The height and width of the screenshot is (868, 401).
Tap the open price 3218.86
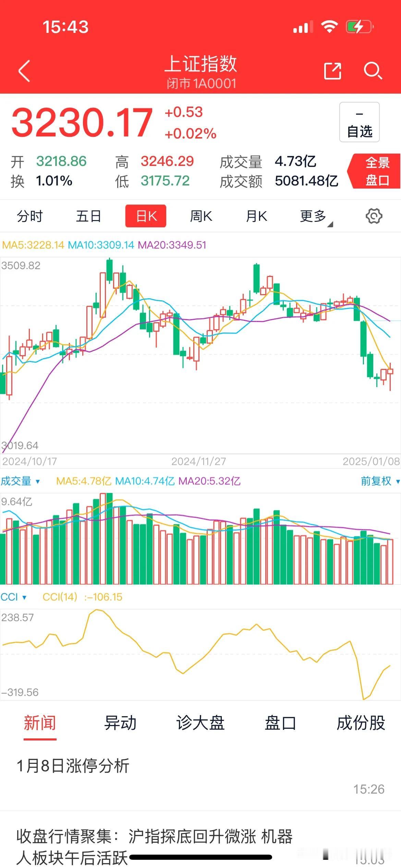(62, 161)
